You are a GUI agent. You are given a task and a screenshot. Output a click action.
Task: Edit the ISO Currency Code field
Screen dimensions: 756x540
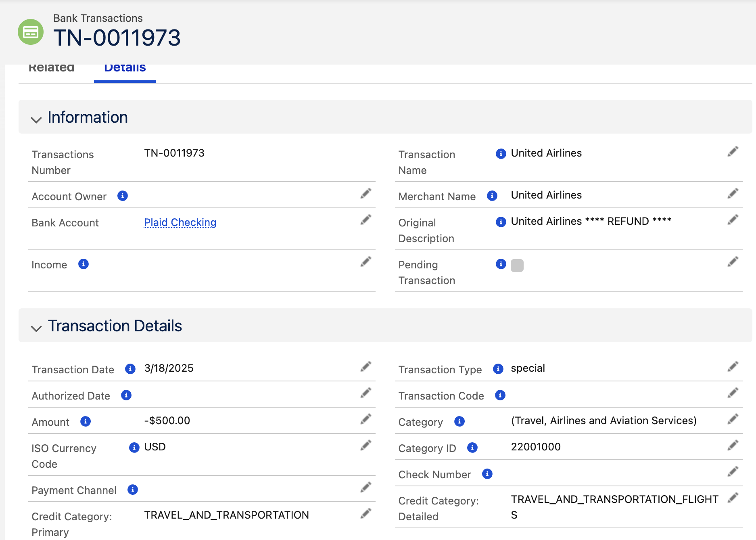tap(366, 445)
